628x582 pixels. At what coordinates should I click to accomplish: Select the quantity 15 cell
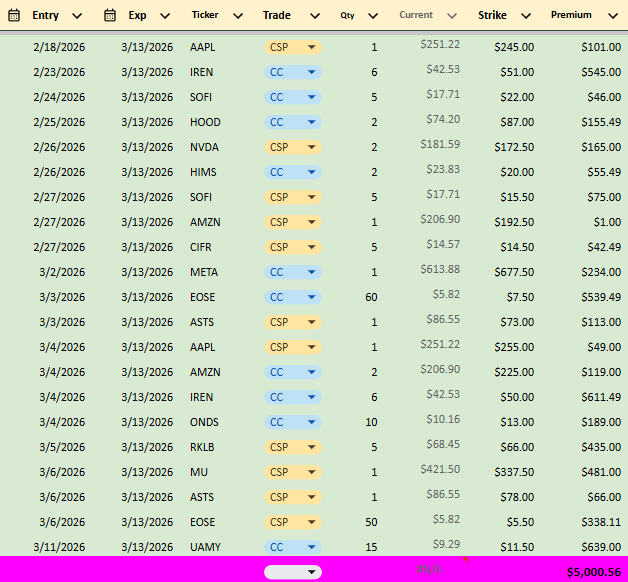coord(371,547)
